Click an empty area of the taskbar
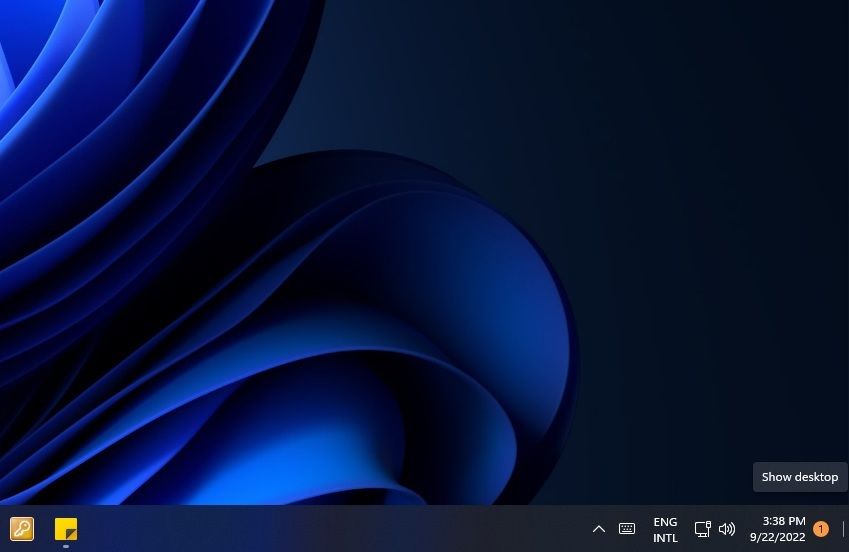This screenshot has height=552, width=849. click(325, 529)
